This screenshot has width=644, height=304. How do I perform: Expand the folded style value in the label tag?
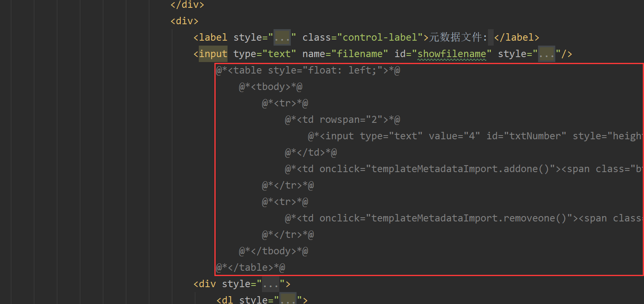pos(283,37)
